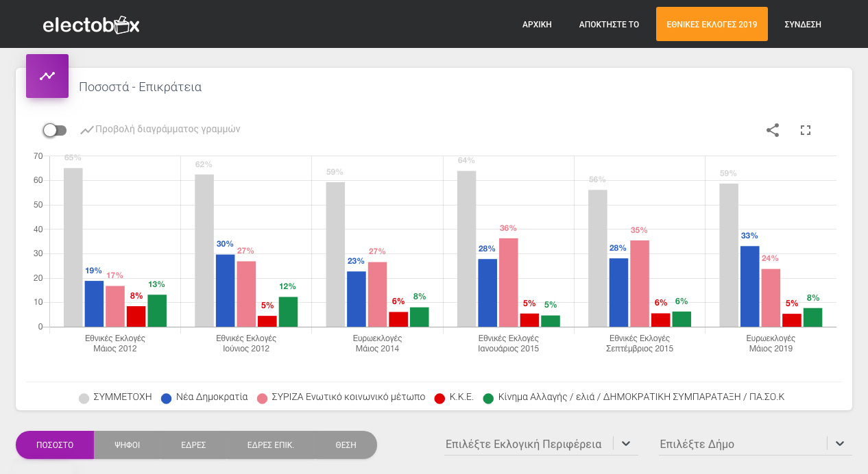The image size is (868, 474).
Task: Open the ΑΡΧΙΚΗ nav item
Action: tap(537, 25)
